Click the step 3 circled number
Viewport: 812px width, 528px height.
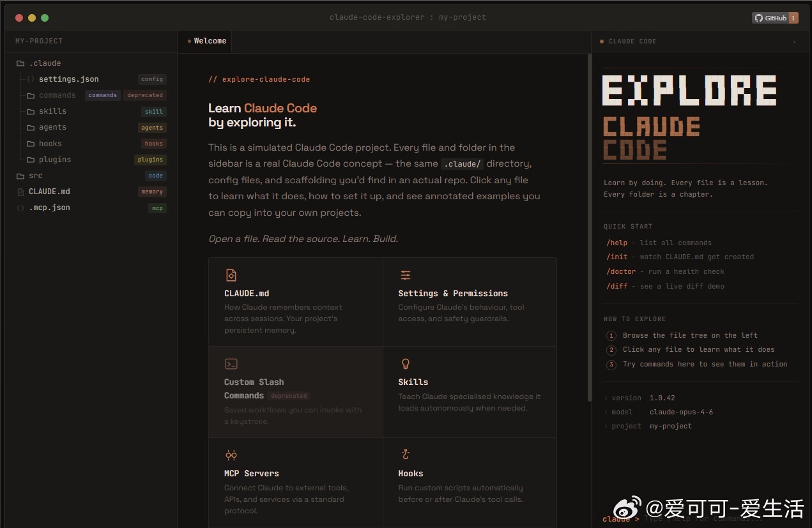pyautogui.click(x=611, y=365)
